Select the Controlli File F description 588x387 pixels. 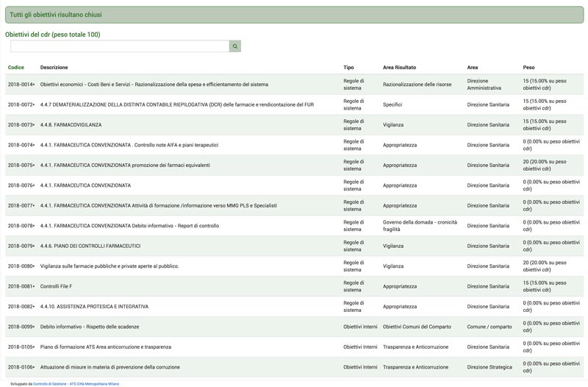click(56, 286)
